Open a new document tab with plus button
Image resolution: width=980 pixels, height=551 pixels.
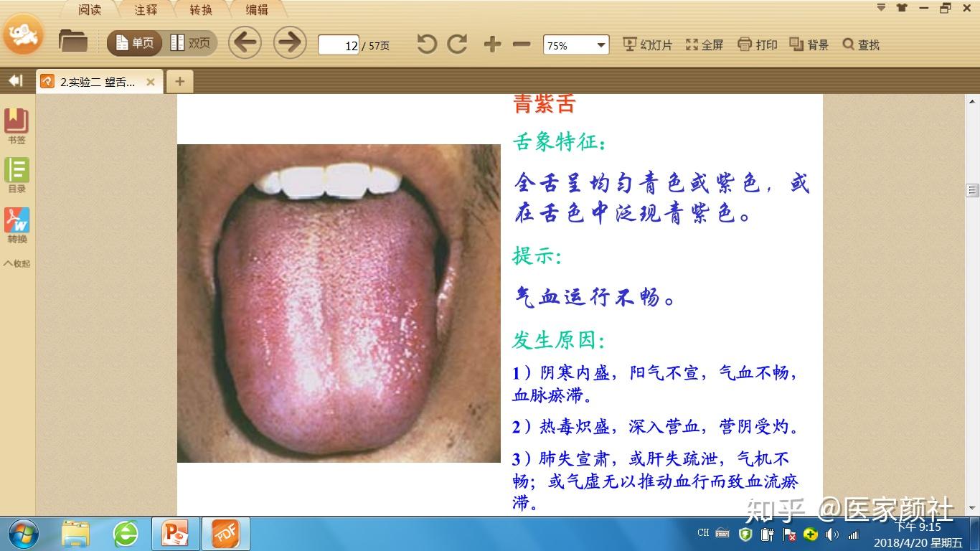(179, 81)
